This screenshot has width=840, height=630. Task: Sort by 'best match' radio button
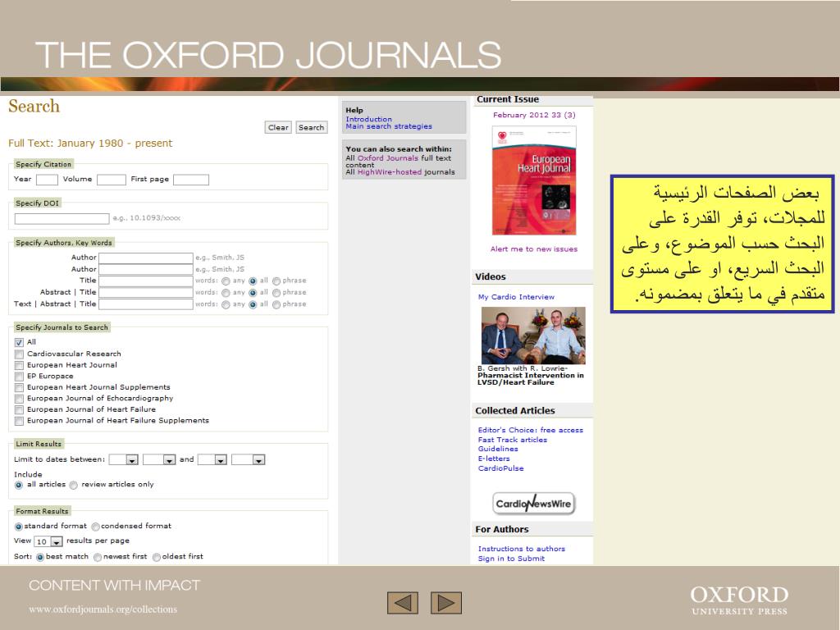(x=39, y=557)
